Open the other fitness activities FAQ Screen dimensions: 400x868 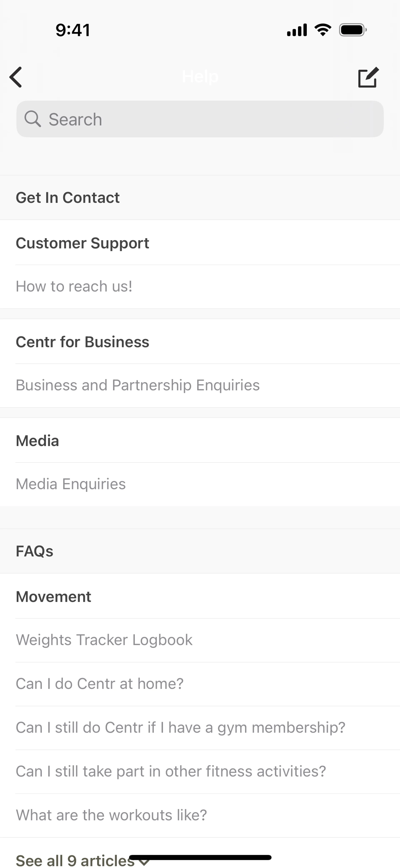[x=171, y=771]
